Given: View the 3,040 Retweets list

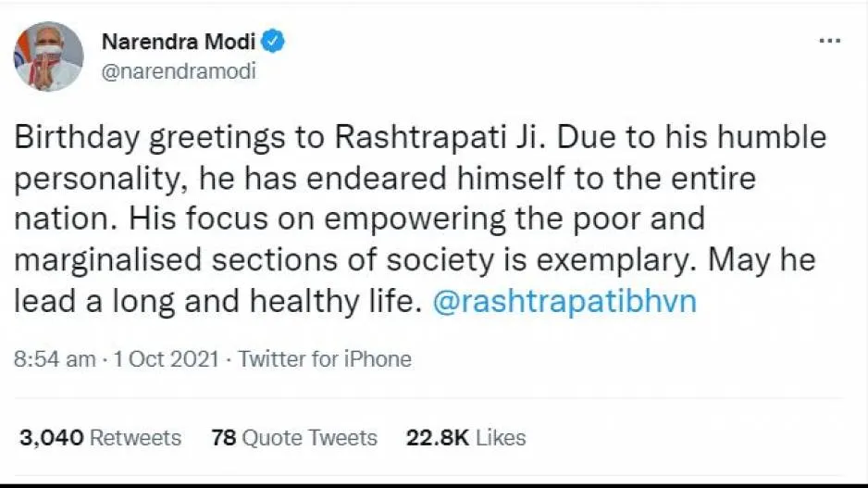Looking at the screenshot, I should [100, 437].
